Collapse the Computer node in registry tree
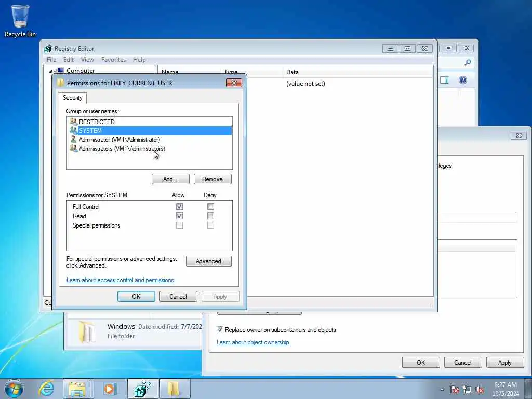 click(50, 71)
